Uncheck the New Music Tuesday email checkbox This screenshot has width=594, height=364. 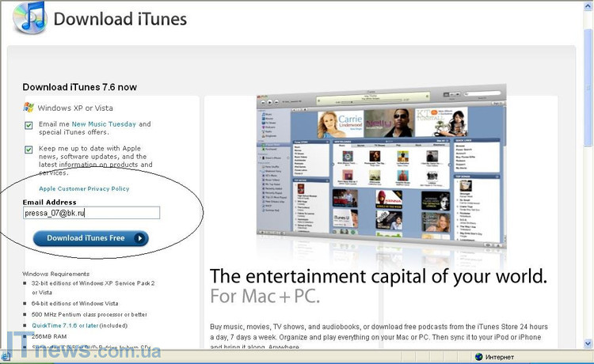click(x=29, y=125)
